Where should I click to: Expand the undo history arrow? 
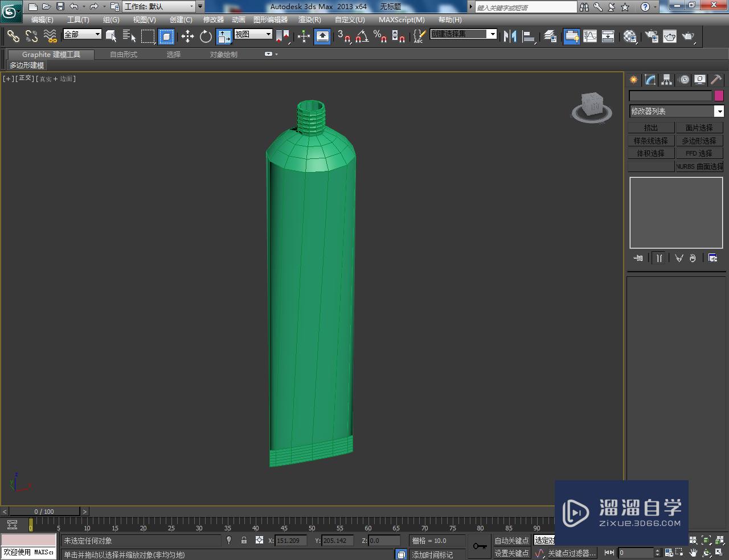84,7
